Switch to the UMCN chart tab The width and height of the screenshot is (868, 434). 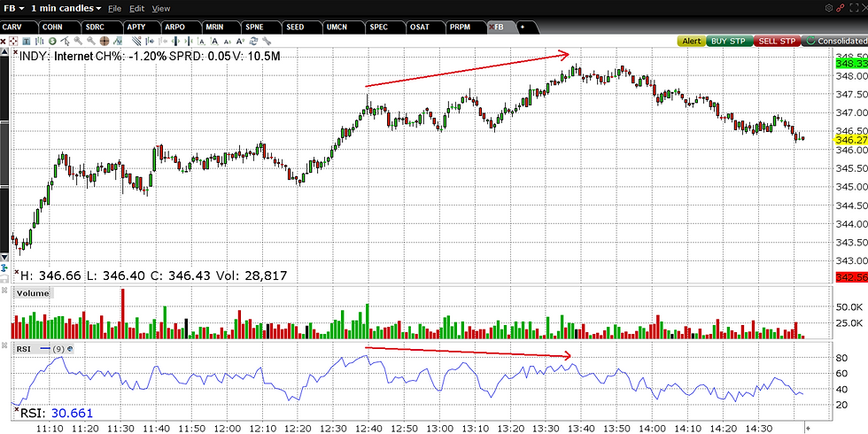click(x=344, y=27)
